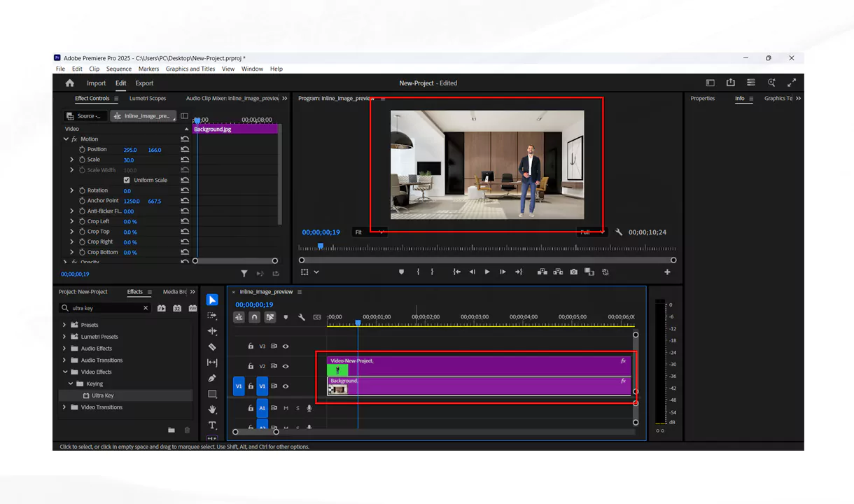Open timeline display settings wrench
Screen dimensions: 854x504
coord(302,317)
